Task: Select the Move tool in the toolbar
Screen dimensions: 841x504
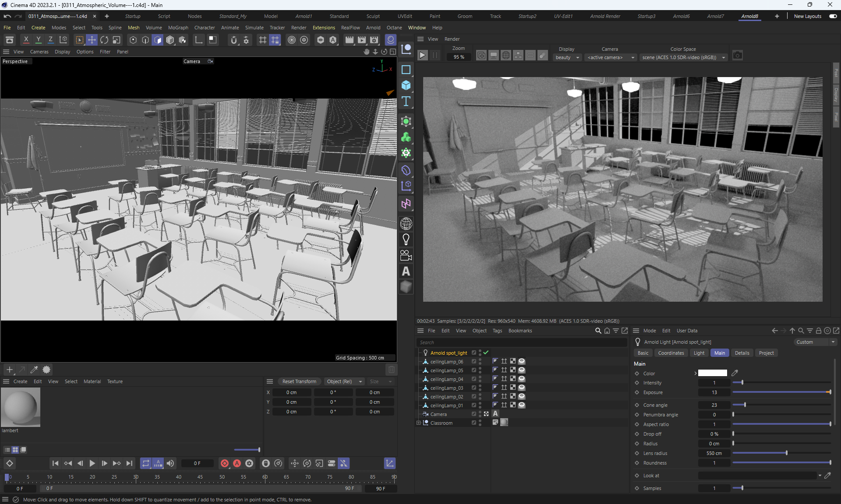Action: (x=92, y=40)
